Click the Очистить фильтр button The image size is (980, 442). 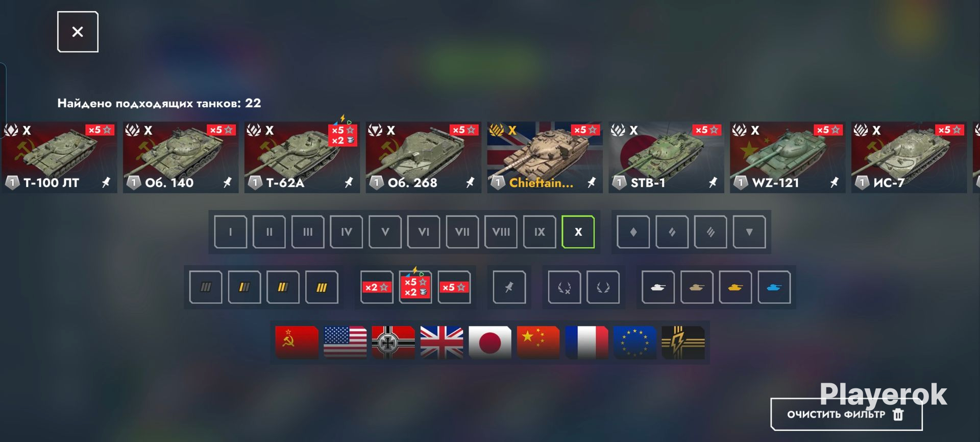coord(846,414)
